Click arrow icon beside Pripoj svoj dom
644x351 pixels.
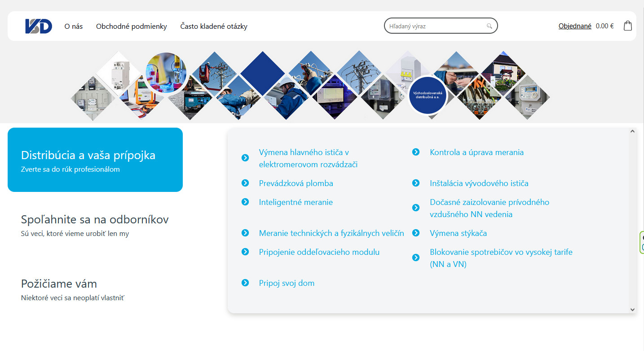[x=245, y=283]
